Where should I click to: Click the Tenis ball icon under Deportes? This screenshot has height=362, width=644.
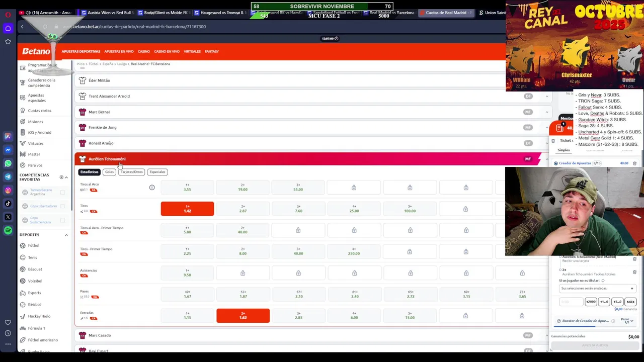click(23, 257)
